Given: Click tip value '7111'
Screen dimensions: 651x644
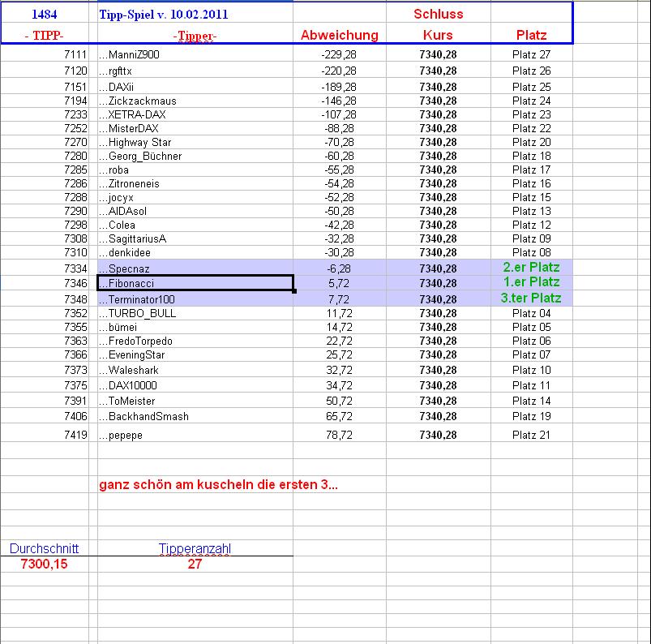Looking at the screenshot, I should 75,54.
